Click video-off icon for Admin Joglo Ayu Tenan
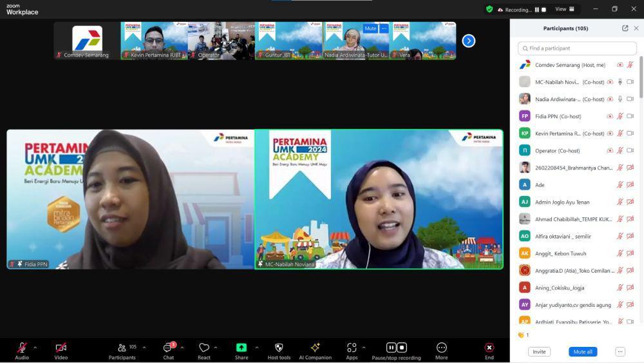Viewport: 644px width, 363px height. click(x=630, y=202)
